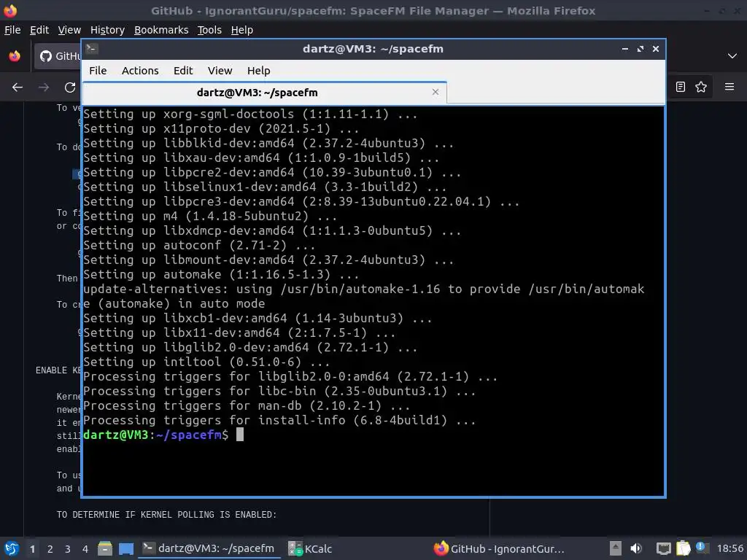Open Firefox Tools menu
Screen dimensions: 747x560
coord(209,30)
